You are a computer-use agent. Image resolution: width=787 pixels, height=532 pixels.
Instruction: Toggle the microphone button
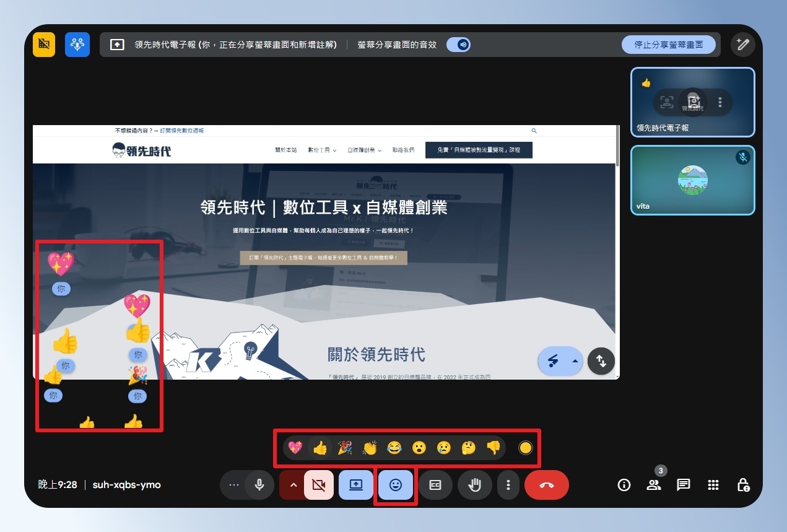(259, 485)
